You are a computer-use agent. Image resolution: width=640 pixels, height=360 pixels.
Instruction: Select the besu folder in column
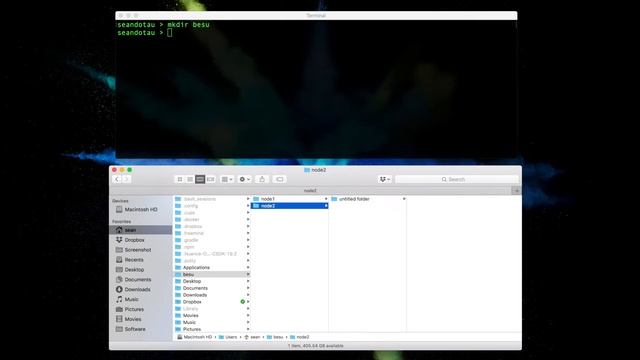coord(212,275)
